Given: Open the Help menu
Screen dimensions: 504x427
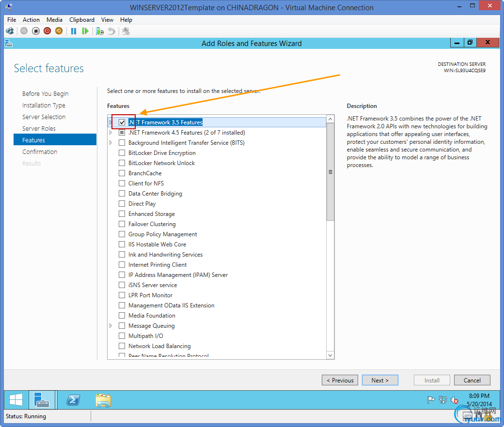Looking at the screenshot, I should 126,20.
